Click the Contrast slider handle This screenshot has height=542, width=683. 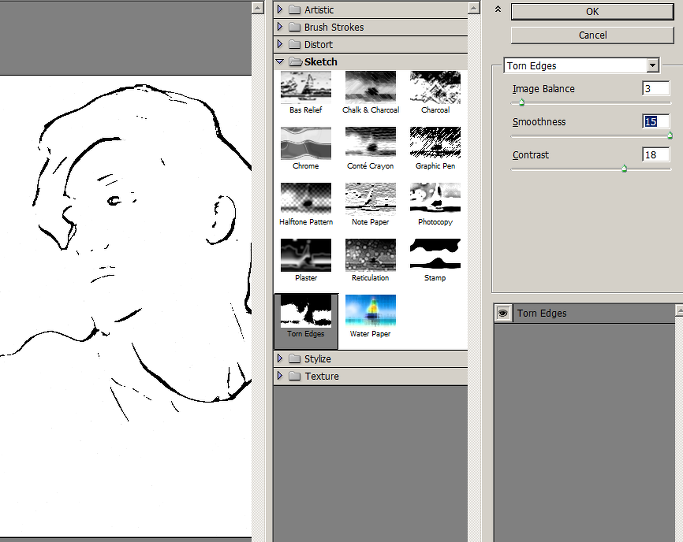pos(624,169)
